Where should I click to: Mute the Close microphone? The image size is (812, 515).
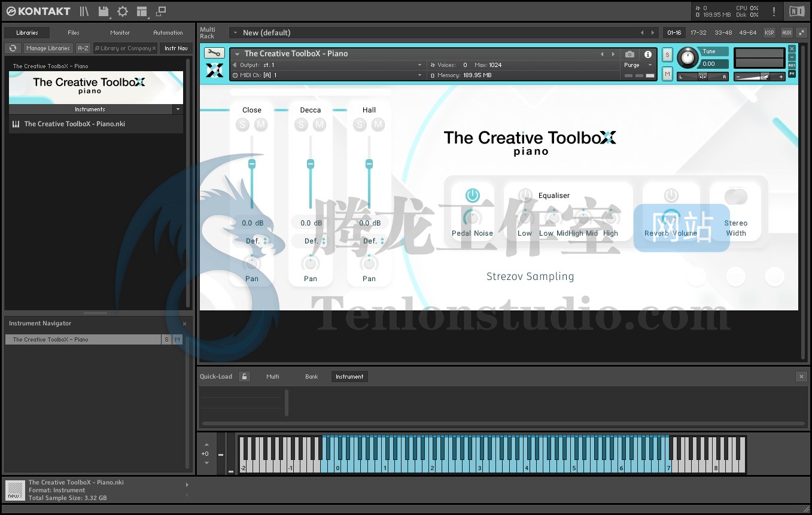[x=261, y=124]
